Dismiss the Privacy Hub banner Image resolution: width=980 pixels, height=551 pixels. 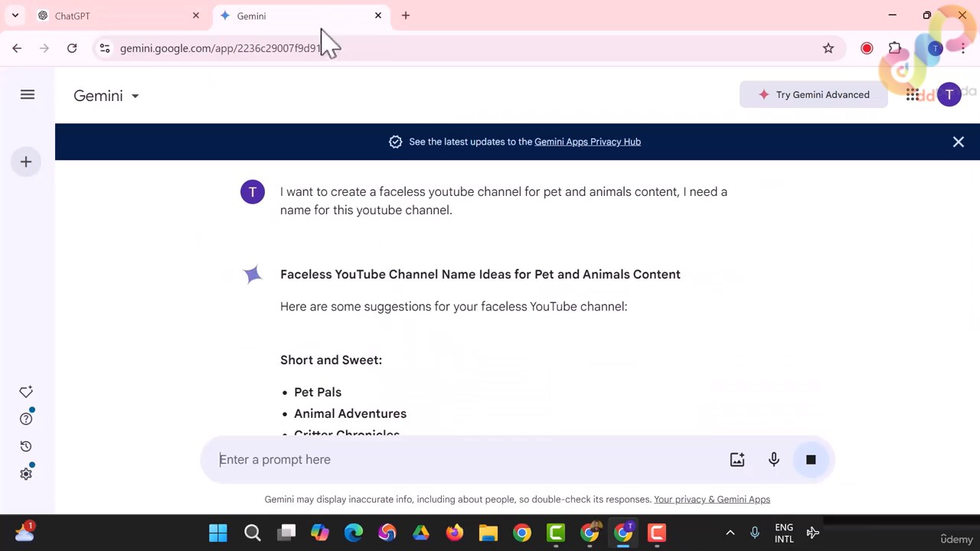(959, 142)
